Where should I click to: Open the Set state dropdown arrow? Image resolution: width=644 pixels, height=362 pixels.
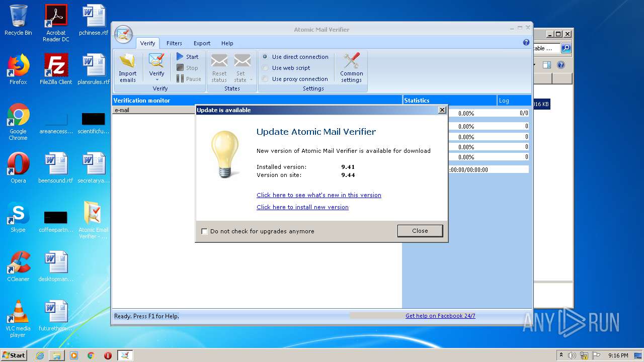click(251, 80)
